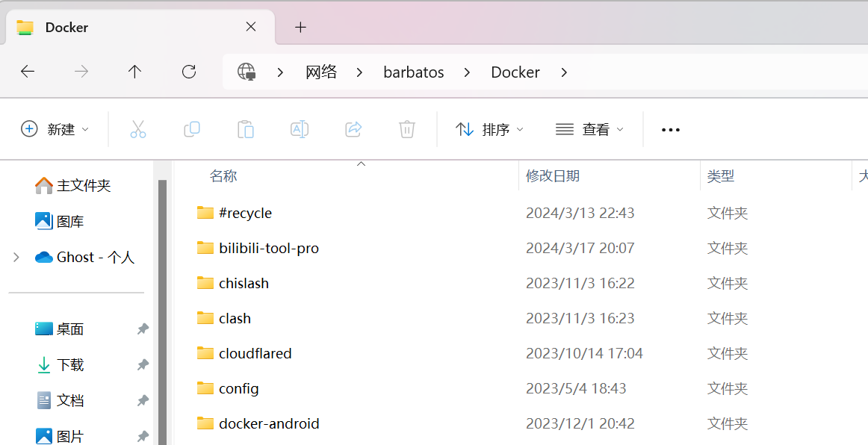This screenshot has width=868, height=445.
Task: Click the Rename icon in toolbar
Action: coord(300,129)
